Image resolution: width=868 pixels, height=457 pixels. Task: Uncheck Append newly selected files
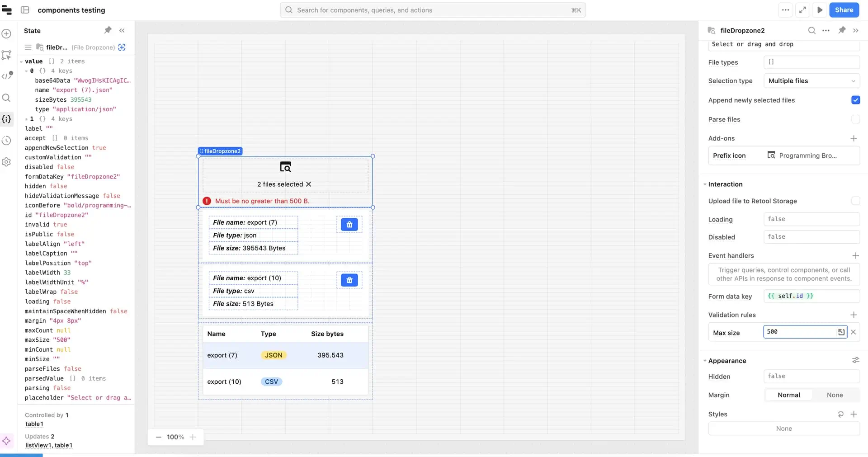(856, 100)
